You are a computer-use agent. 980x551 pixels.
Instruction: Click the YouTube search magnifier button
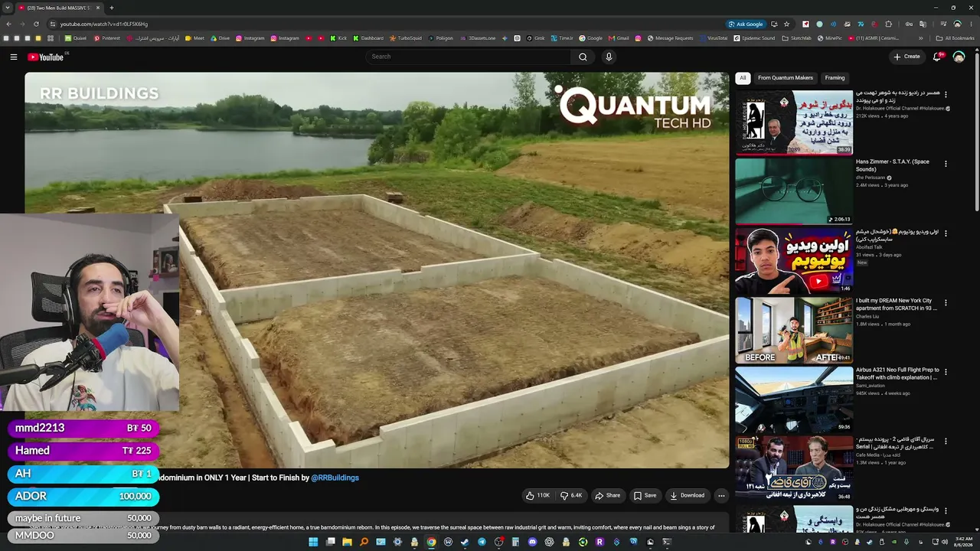click(x=583, y=57)
